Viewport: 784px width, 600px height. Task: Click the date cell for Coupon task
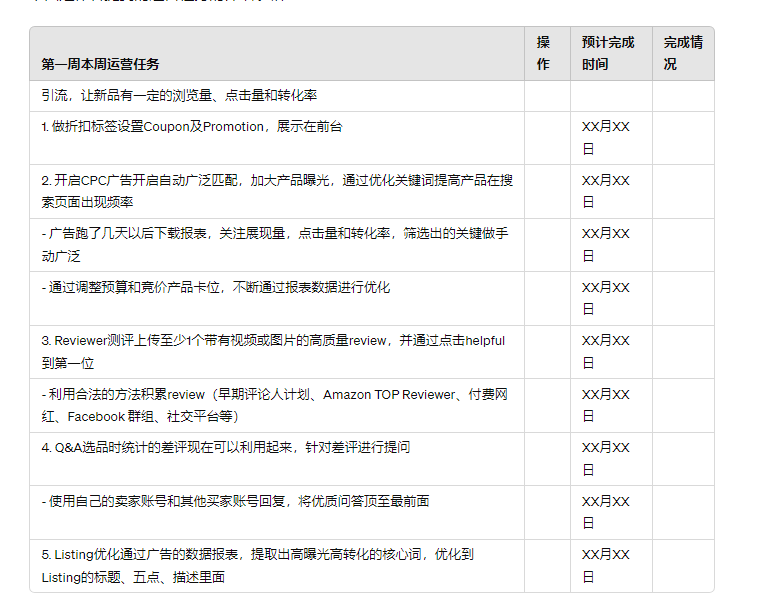coord(606,138)
